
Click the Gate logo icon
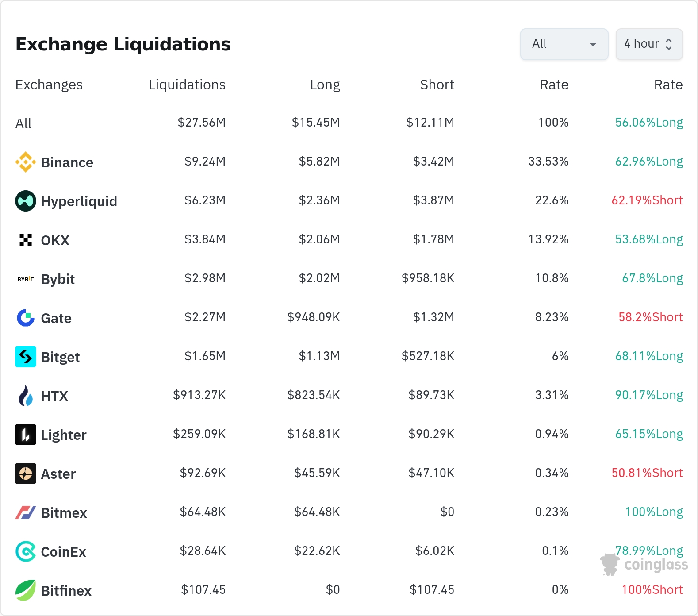point(26,318)
